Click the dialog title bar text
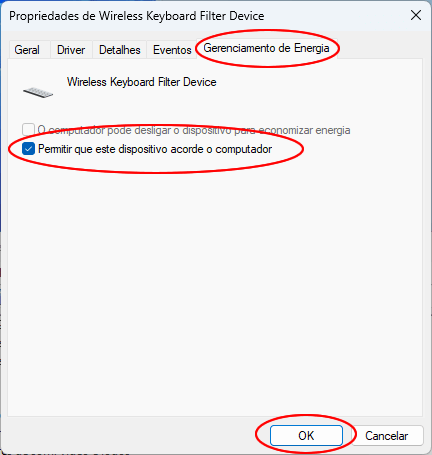Screen dimensions: 432x455 (137, 16)
